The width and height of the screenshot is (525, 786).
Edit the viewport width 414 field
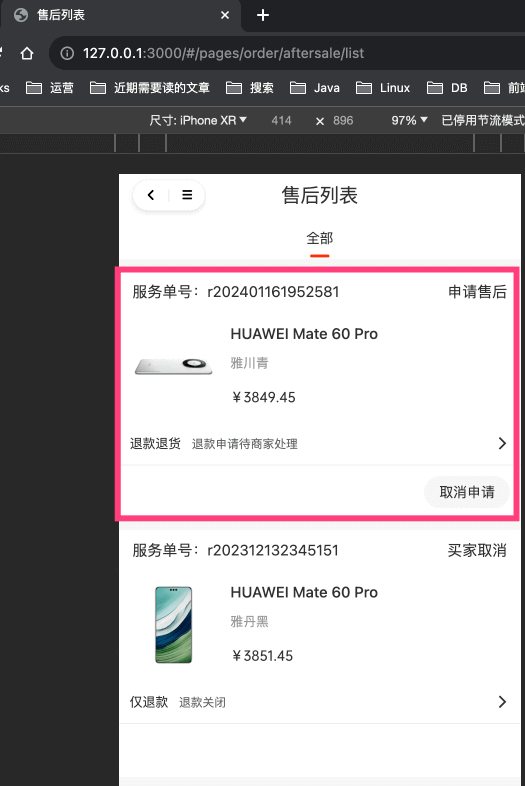coord(281,120)
